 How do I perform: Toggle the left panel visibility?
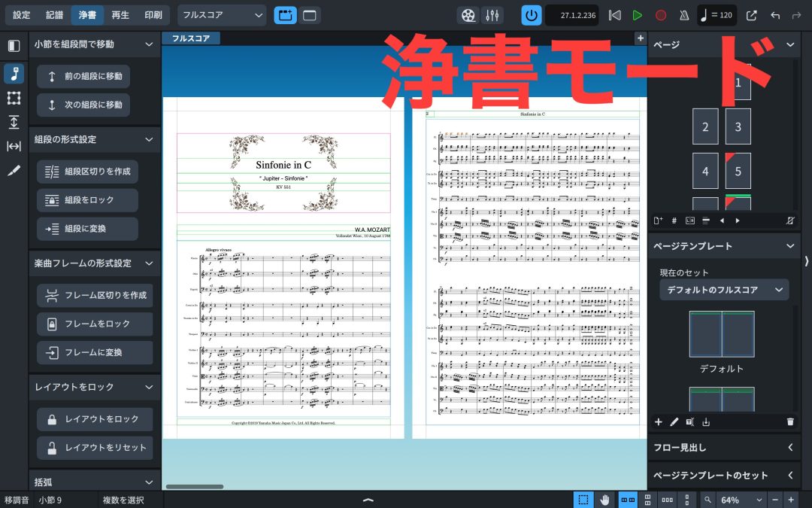pos(14,46)
